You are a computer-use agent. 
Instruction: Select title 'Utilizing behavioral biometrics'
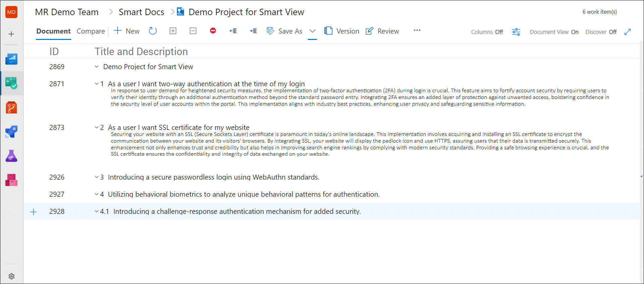coord(244,194)
